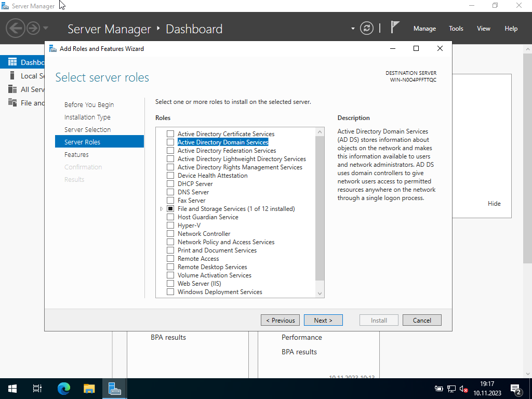Select Remote Access role text

coord(198,259)
